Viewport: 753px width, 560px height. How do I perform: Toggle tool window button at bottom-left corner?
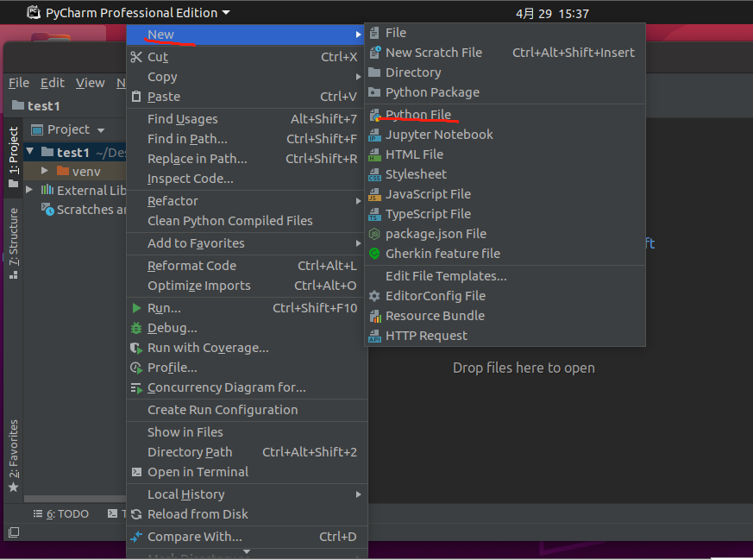tap(14, 532)
